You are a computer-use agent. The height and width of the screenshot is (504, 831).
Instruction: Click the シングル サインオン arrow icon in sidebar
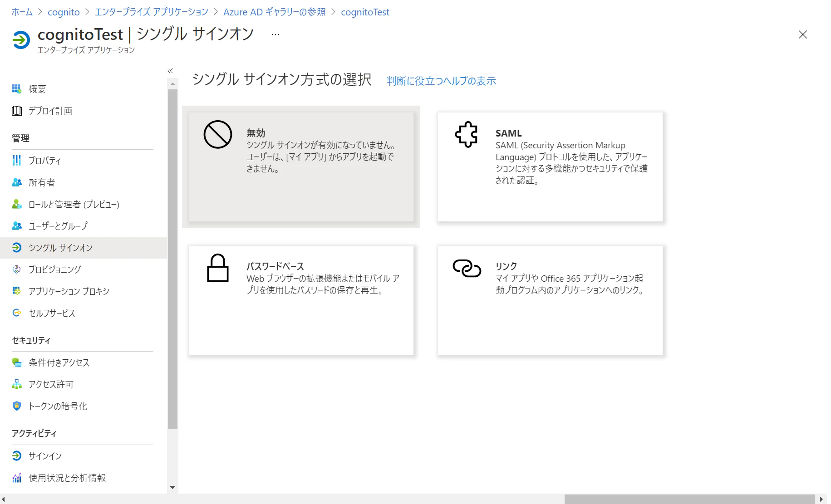coord(17,247)
